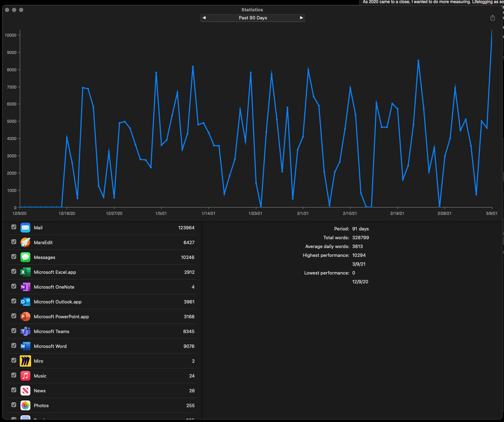
Task: Toggle the Microsoft OneNote checkbox
Action: click(14, 287)
